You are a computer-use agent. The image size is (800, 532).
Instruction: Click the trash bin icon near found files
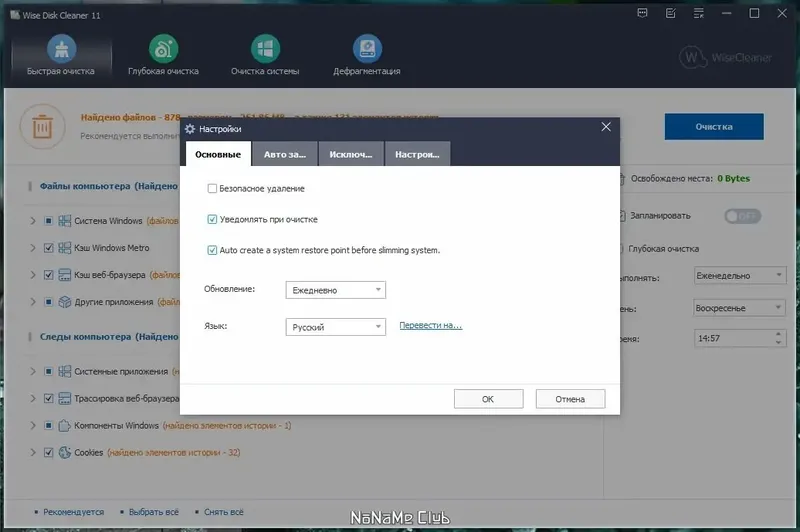42,126
